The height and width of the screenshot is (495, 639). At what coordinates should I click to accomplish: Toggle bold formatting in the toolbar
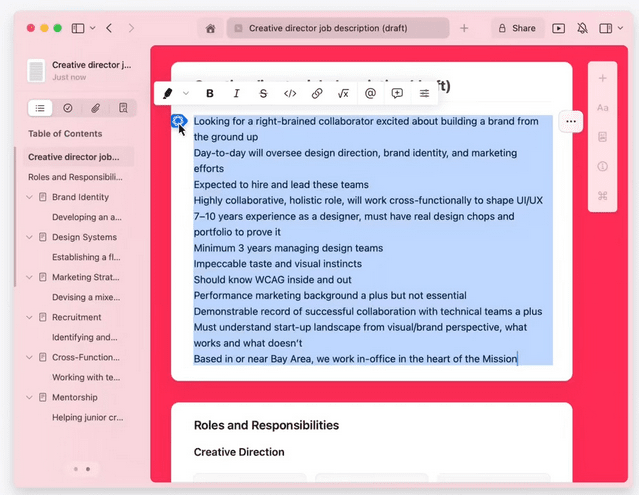[x=210, y=94]
